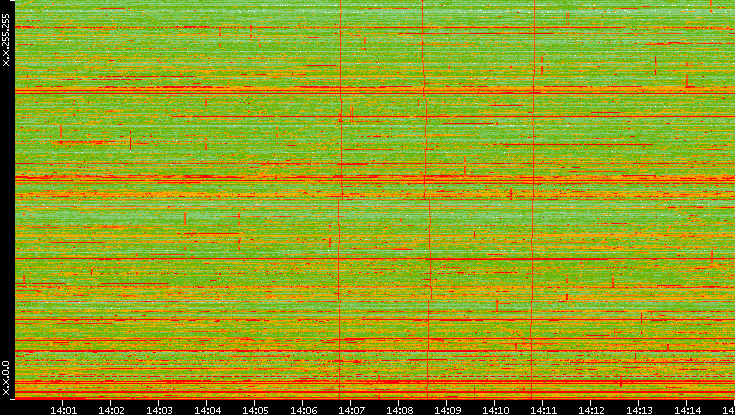
Task: Click the 14:01 time axis label
Action: point(63,410)
